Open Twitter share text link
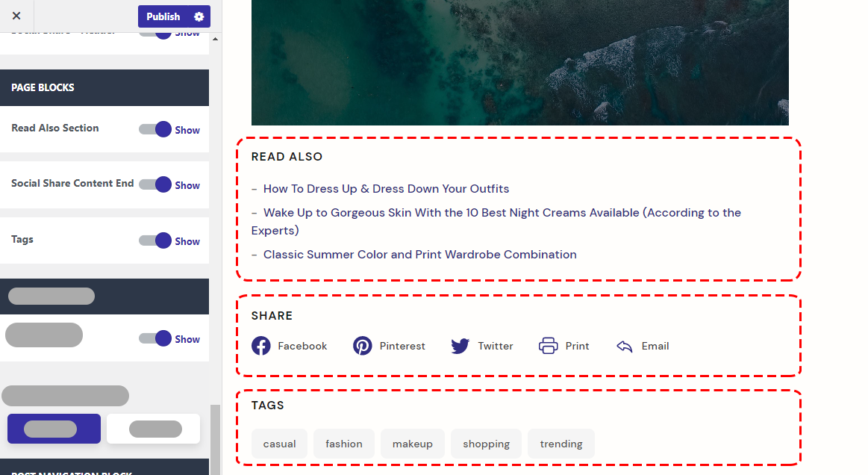 point(496,346)
